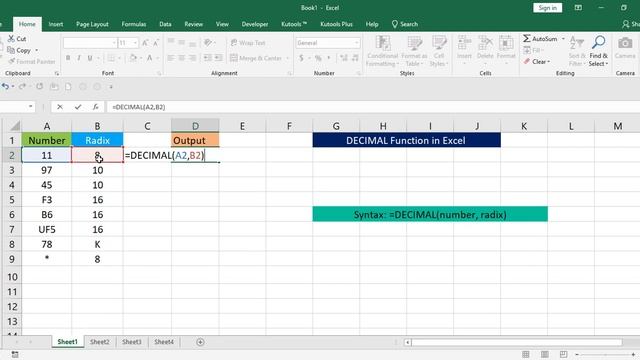The height and width of the screenshot is (360, 640).
Task: Open the AutoSum dropdown arrow
Action: [564, 39]
